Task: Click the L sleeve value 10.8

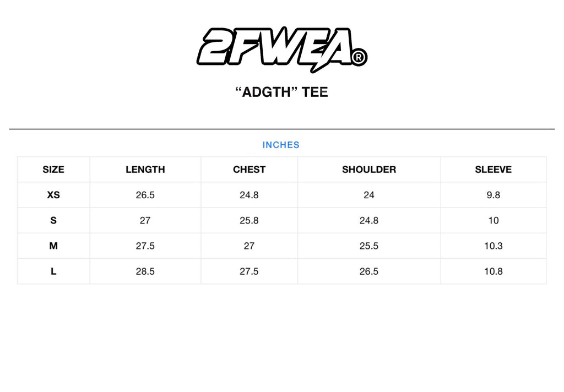Action: 493,271
